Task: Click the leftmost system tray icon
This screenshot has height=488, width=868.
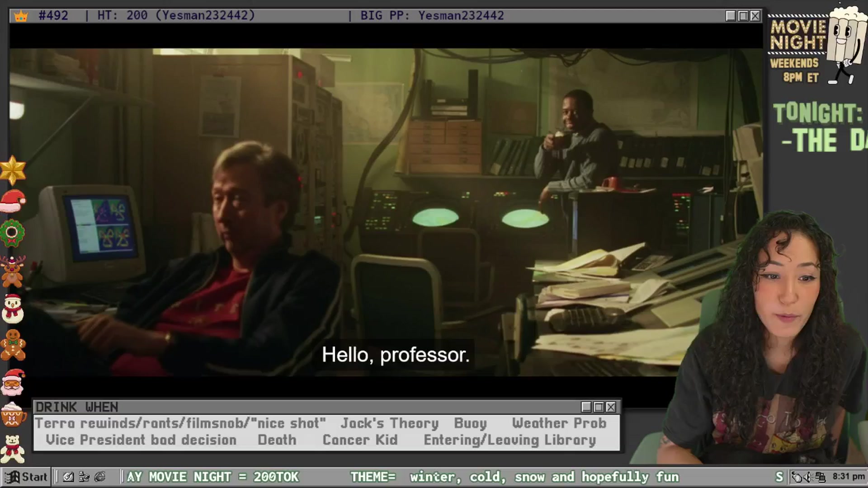Action: pyautogui.click(x=797, y=477)
